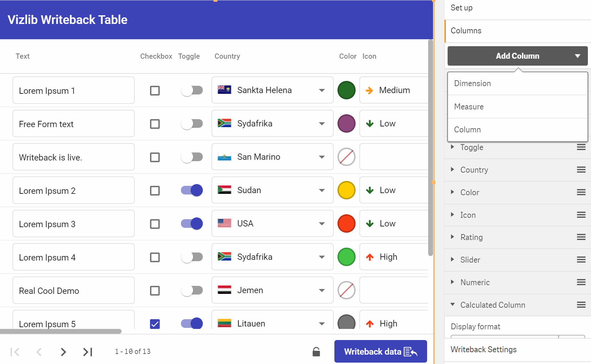Click green color swatch for Lorem Ipsum 1
This screenshot has height=364, width=591.
[347, 90]
